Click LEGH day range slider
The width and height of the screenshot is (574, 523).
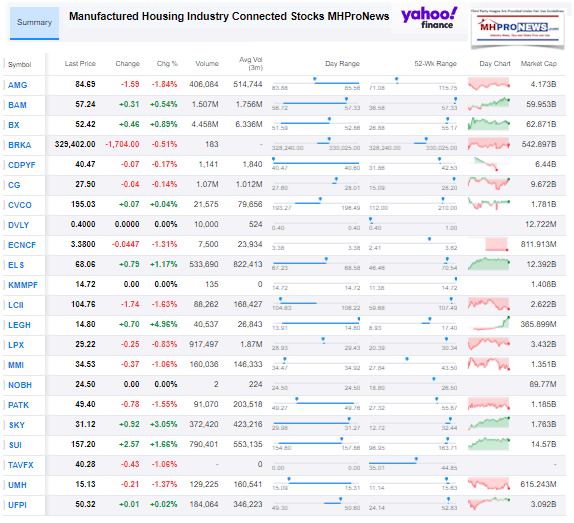(x=316, y=323)
